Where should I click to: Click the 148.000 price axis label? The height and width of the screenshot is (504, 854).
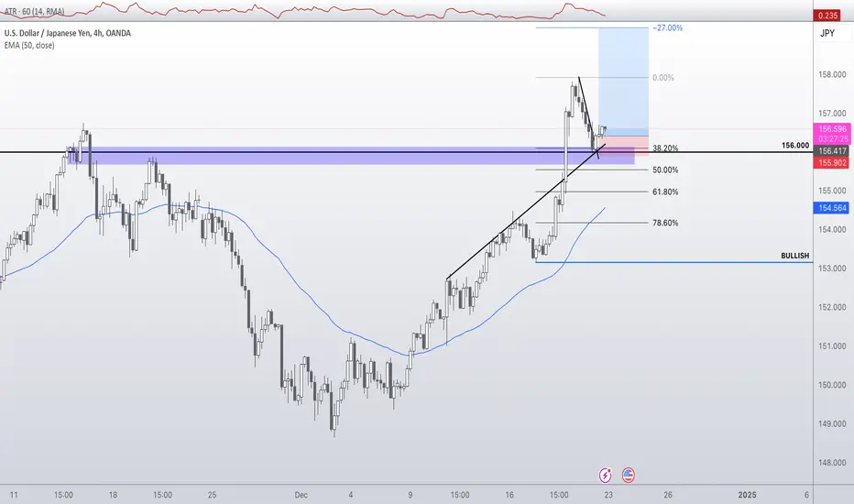tap(832, 463)
